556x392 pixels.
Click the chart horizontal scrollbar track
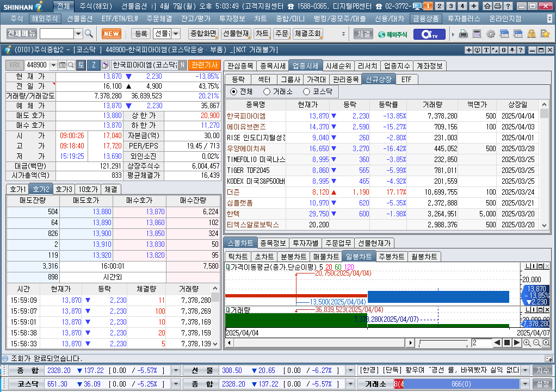click(319, 343)
